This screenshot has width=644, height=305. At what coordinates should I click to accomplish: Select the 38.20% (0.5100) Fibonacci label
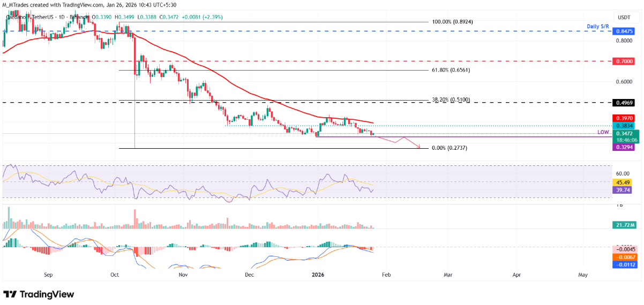(450, 100)
